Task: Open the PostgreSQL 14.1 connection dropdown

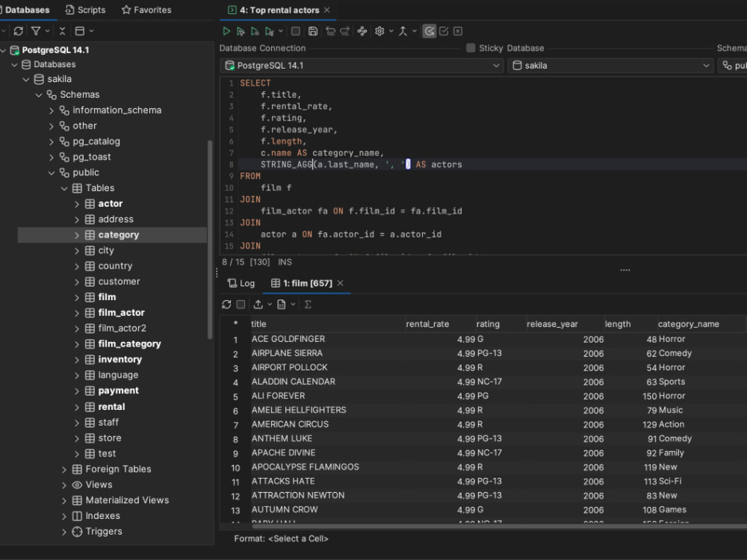Action: [x=362, y=65]
